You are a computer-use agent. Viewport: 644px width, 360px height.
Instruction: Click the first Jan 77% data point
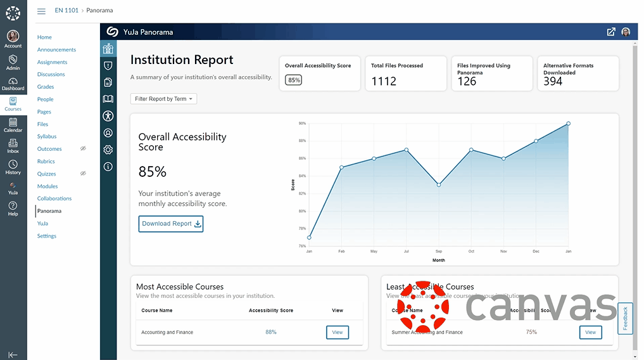309,238
